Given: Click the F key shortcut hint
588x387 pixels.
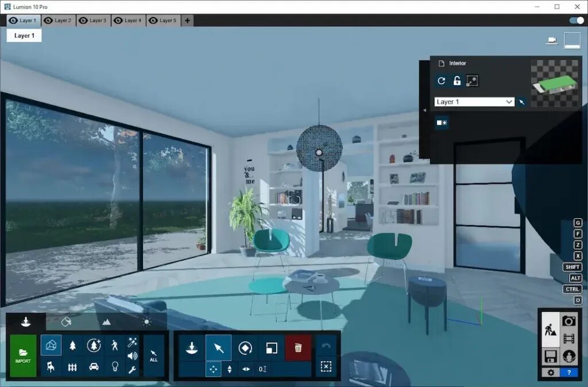Looking at the screenshot, I should (x=578, y=234).
